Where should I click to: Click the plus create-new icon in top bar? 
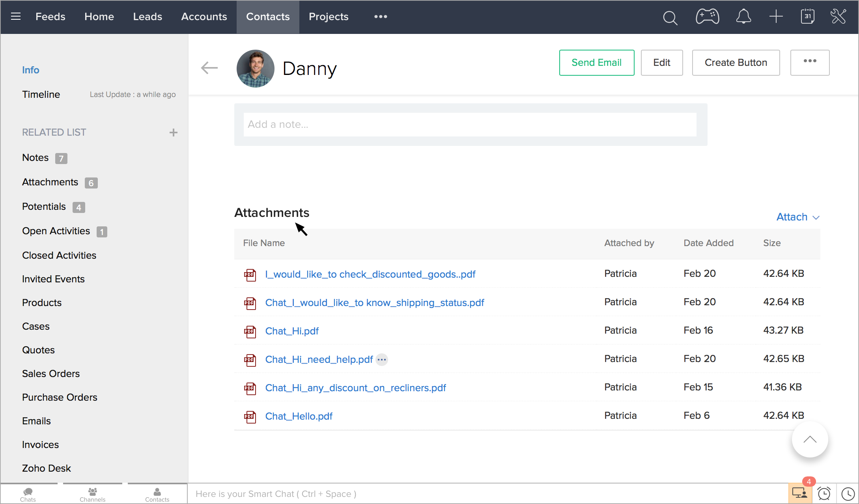776,17
